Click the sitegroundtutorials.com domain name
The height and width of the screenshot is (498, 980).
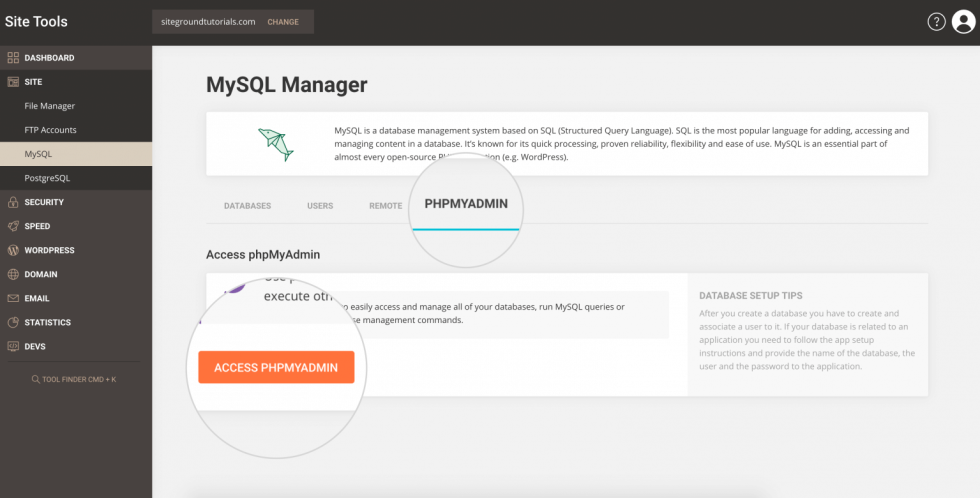(x=206, y=22)
